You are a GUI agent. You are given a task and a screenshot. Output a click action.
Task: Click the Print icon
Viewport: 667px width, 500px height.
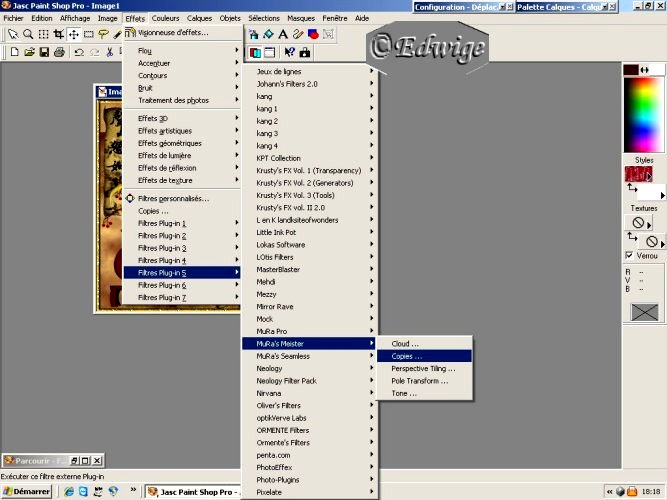pos(59,52)
